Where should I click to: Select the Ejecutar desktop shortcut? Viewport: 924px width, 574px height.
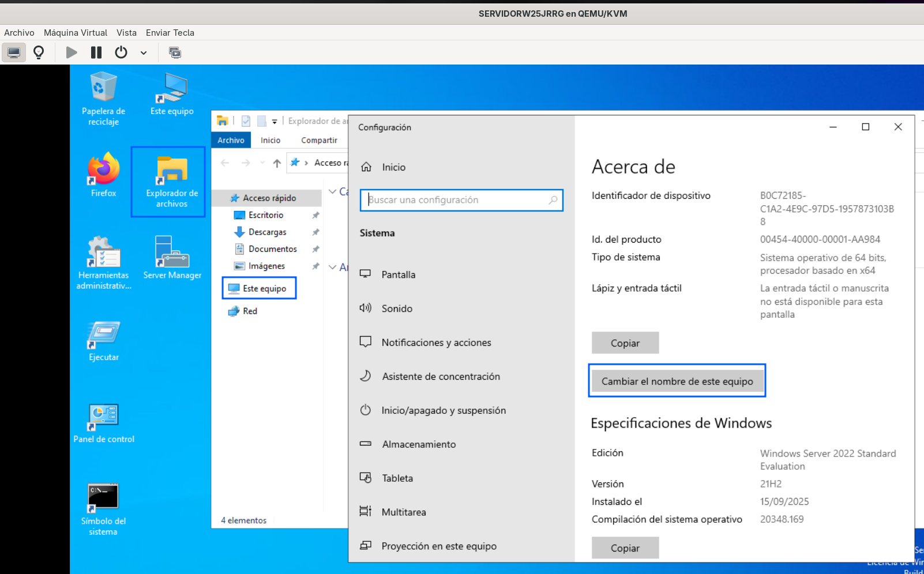(x=104, y=340)
